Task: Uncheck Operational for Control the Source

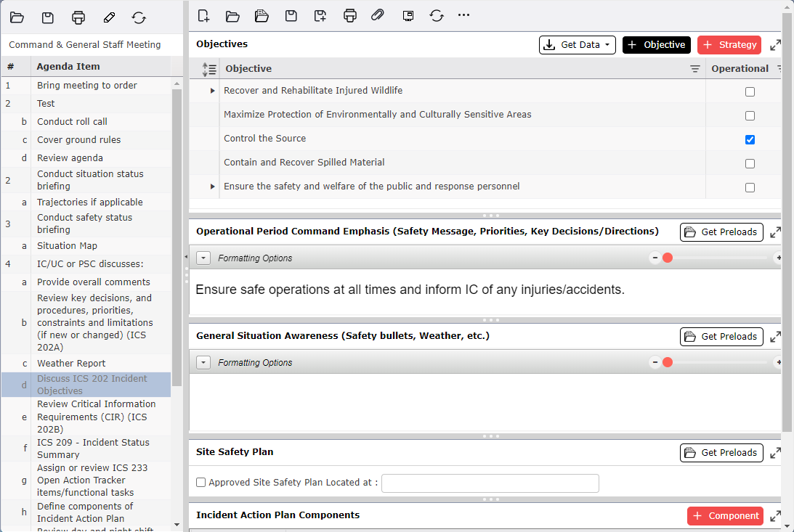Action: coord(750,139)
